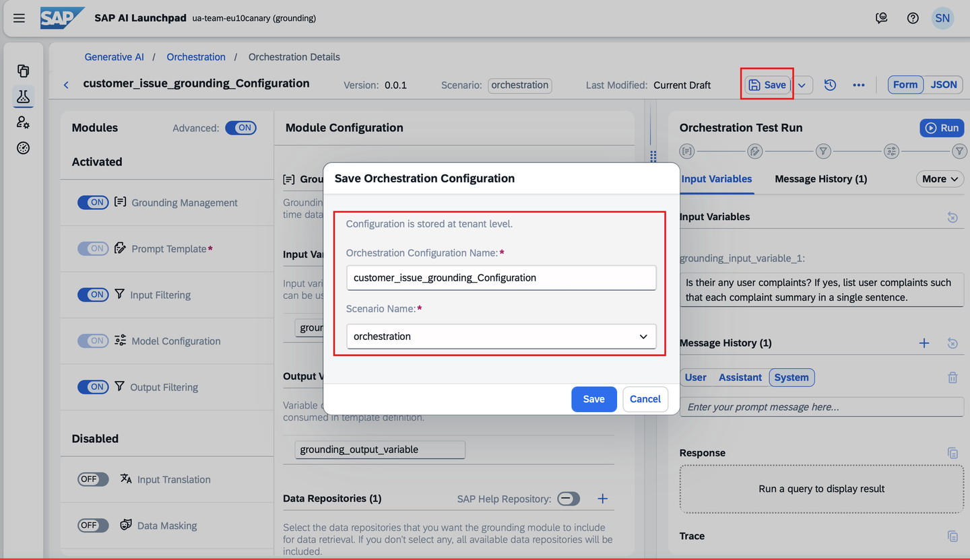
Task: Click the Save button in the page toolbar
Action: tap(768, 85)
